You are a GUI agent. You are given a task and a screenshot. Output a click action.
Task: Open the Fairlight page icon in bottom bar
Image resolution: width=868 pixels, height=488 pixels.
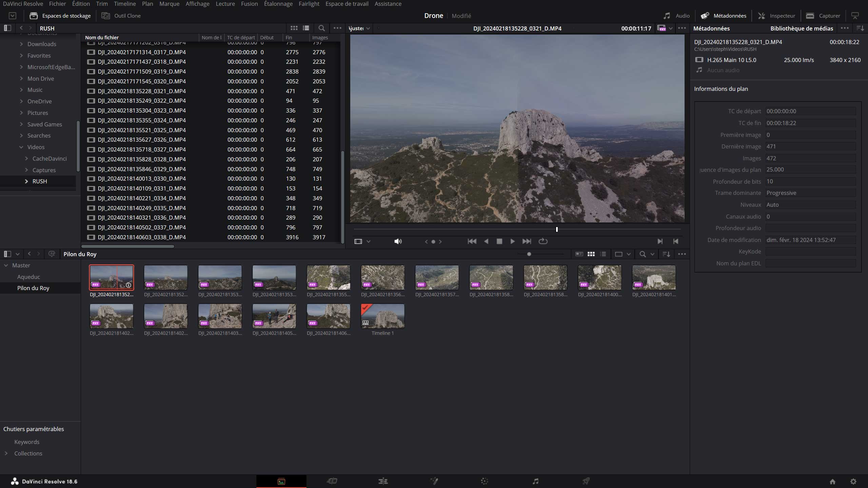pos(535,481)
